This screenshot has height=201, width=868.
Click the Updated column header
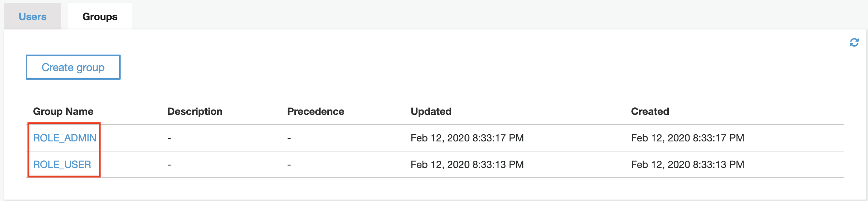pos(431,111)
